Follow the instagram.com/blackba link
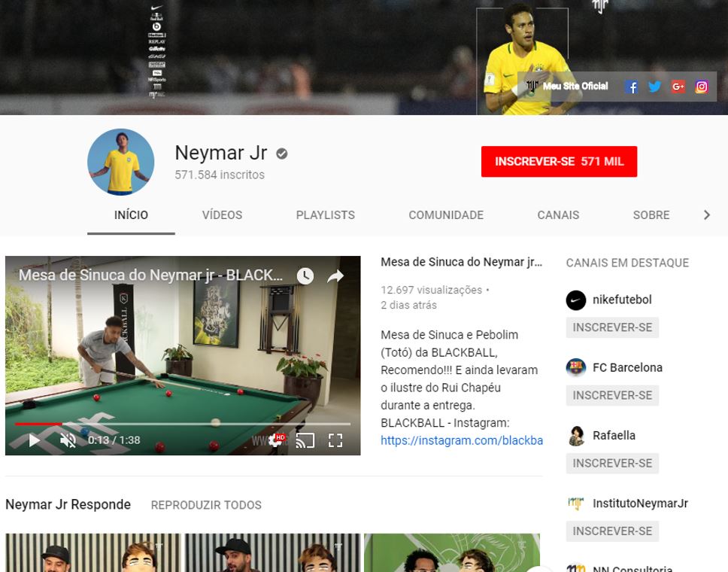 (x=462, y=440)
